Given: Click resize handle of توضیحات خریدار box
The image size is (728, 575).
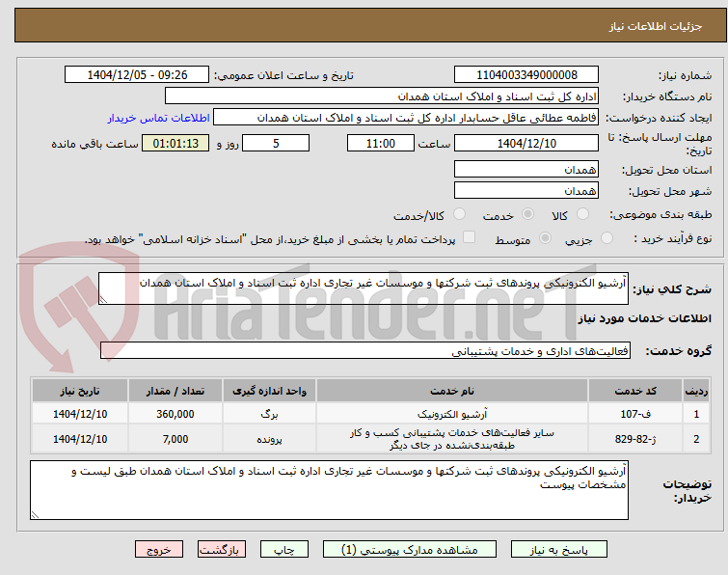Looking at the screenshot, I should [35, 514].
